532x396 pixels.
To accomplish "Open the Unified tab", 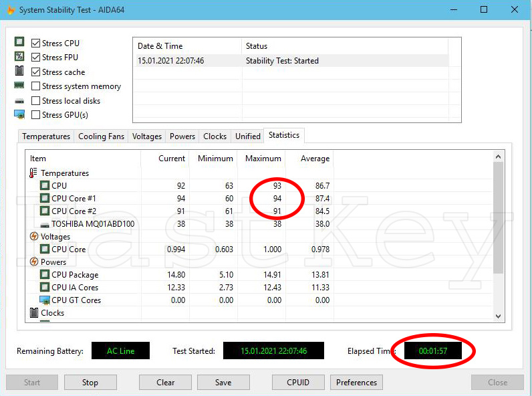I will [248, 136].
